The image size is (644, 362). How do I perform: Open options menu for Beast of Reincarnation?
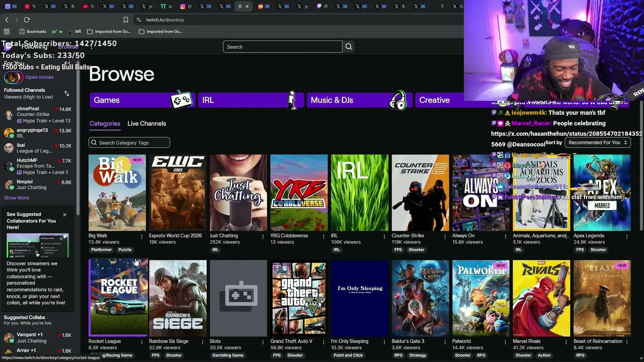point(627,342)
